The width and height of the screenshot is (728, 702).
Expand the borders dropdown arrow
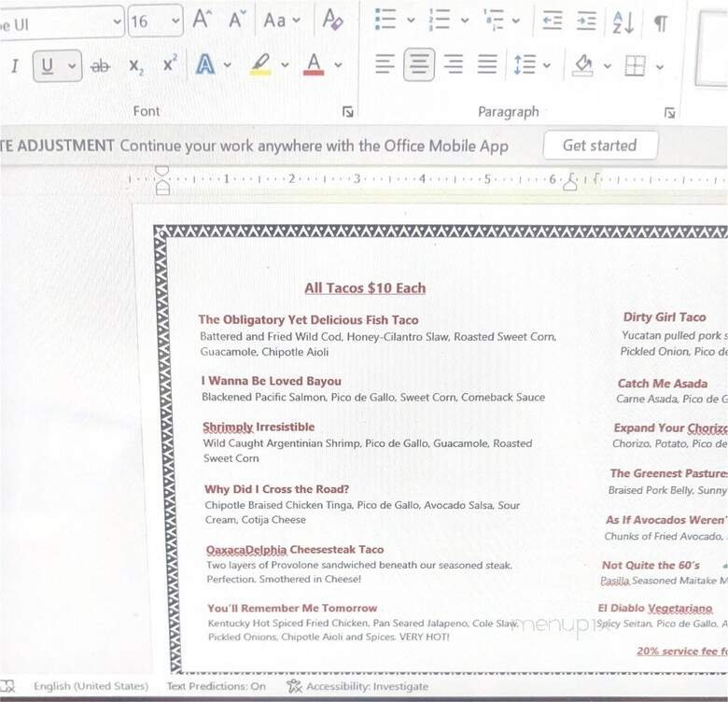pyautogui.click(x=659, y=67)
